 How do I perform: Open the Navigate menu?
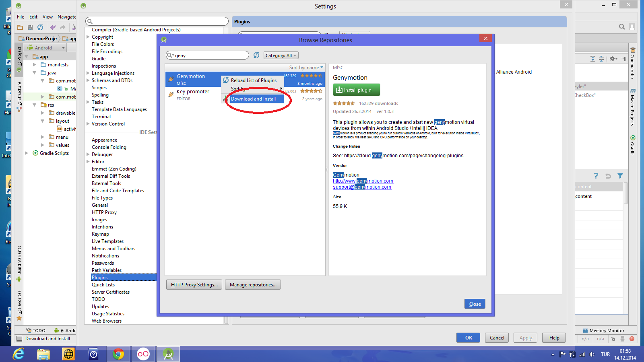click(x=67, y=17)
